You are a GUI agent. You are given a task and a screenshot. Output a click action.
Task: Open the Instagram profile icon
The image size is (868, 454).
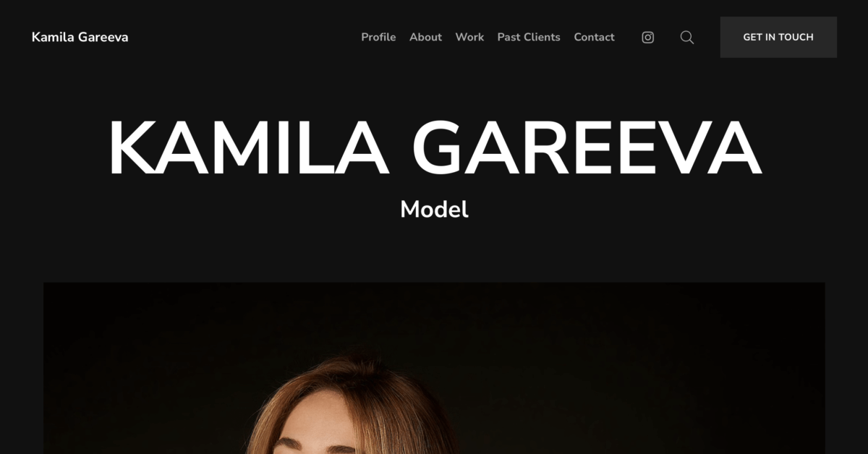point(648,37)
